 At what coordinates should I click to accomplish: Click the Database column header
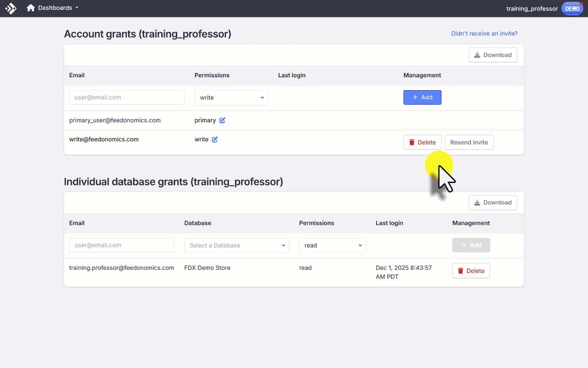click(x=198, y=223)
